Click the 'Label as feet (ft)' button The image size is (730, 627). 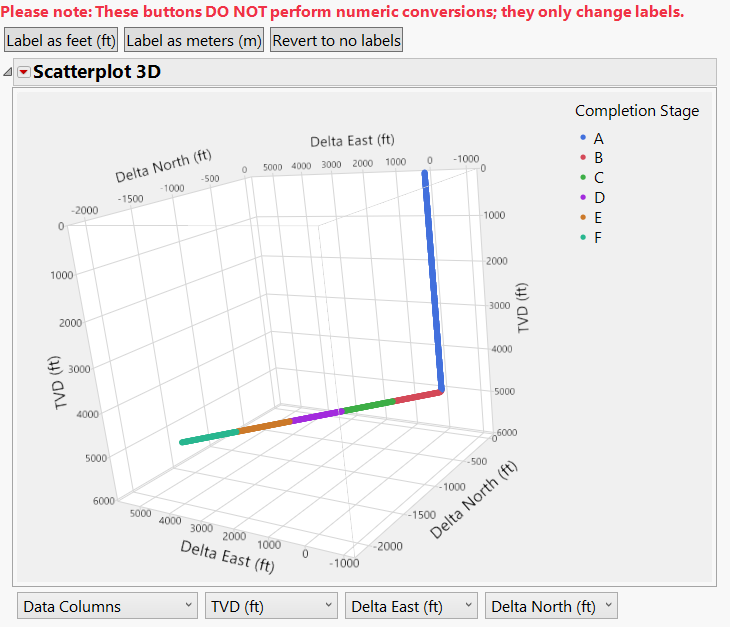[x=61, y=40]
